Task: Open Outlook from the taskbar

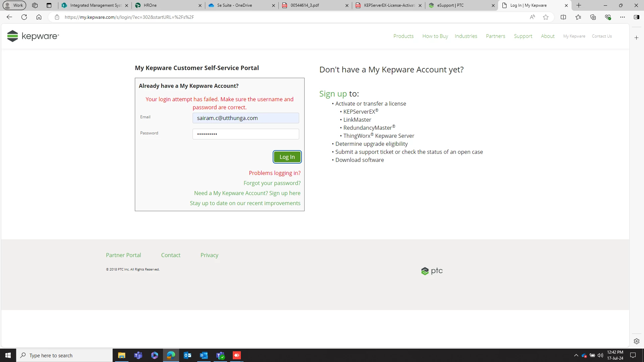Action: coord(187,355)
